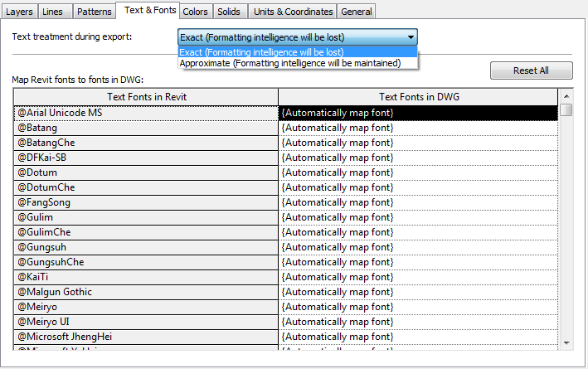Select the @Arial Unicode MS row

tap(146, 113)
